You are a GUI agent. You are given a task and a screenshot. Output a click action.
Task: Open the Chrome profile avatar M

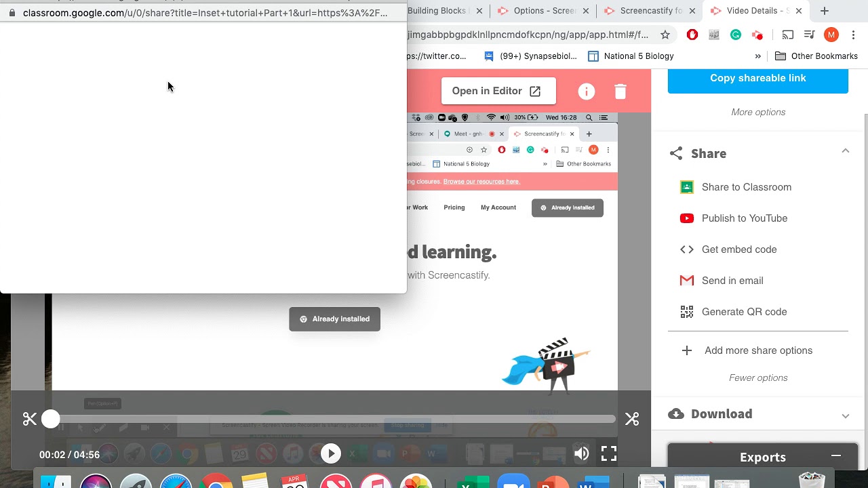click(x=831, y=35)
